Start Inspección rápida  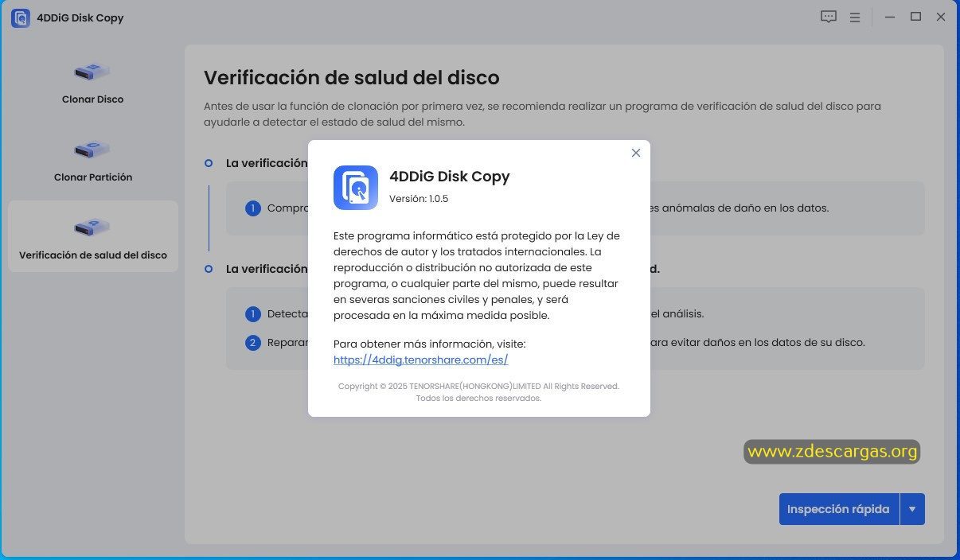coord(839,509)
